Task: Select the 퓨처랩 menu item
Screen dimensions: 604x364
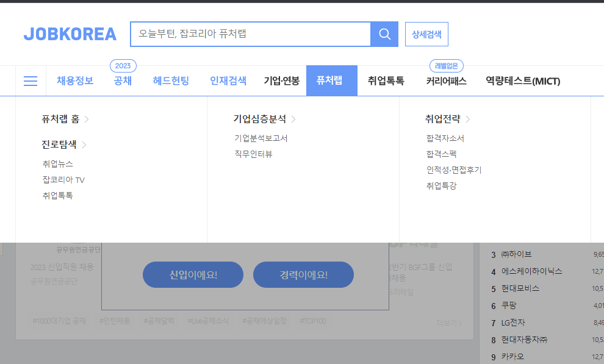Action: 331,80
